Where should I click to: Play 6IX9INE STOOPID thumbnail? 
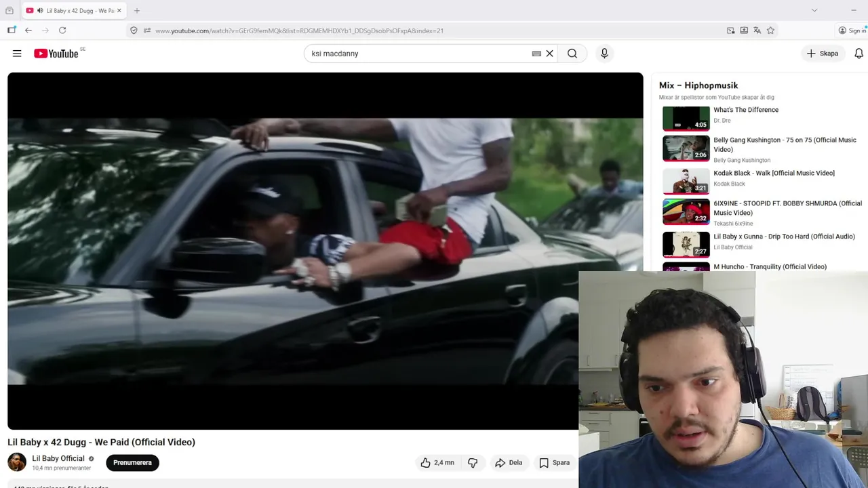pos(686,211)
